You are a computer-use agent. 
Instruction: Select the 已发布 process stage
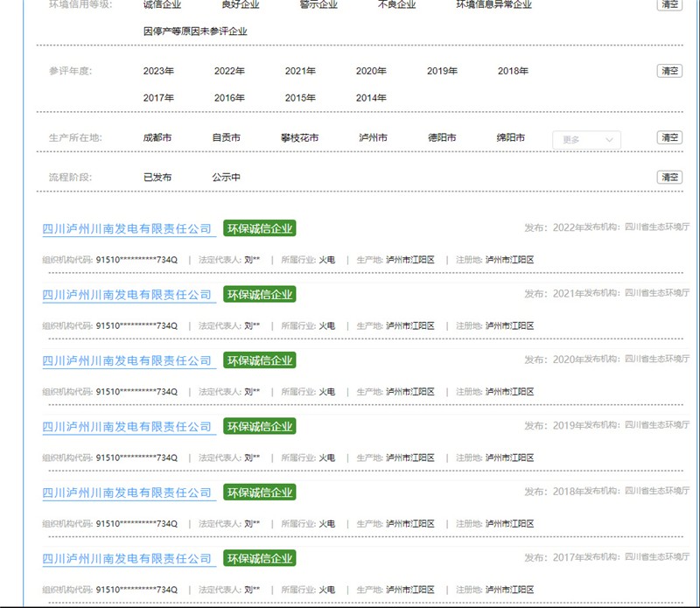[157, 178]
